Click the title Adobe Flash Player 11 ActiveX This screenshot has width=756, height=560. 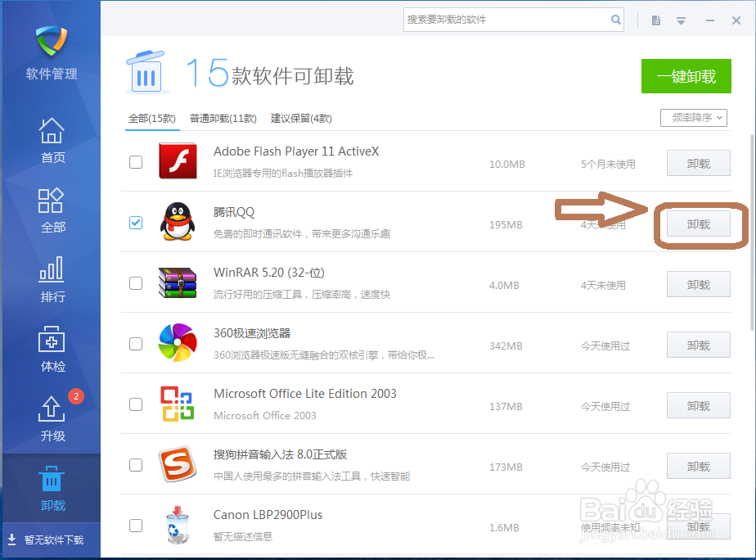coord(296,151)
